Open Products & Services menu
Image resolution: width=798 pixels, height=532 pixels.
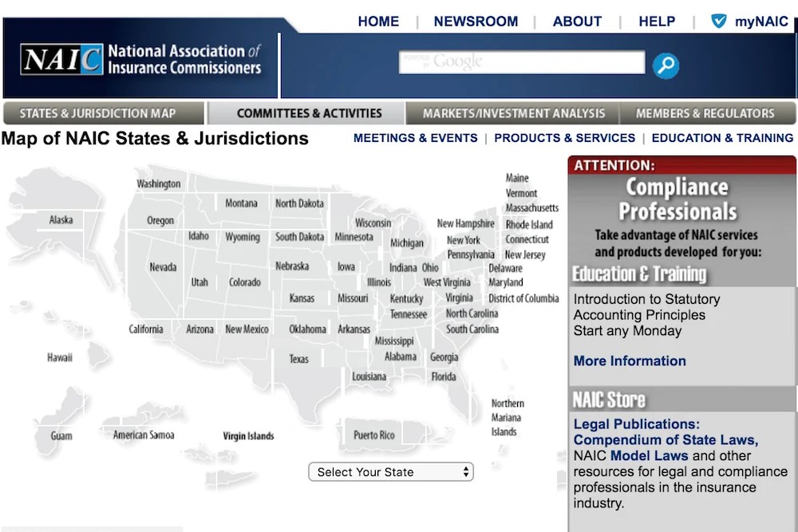[x=564, y=138]
